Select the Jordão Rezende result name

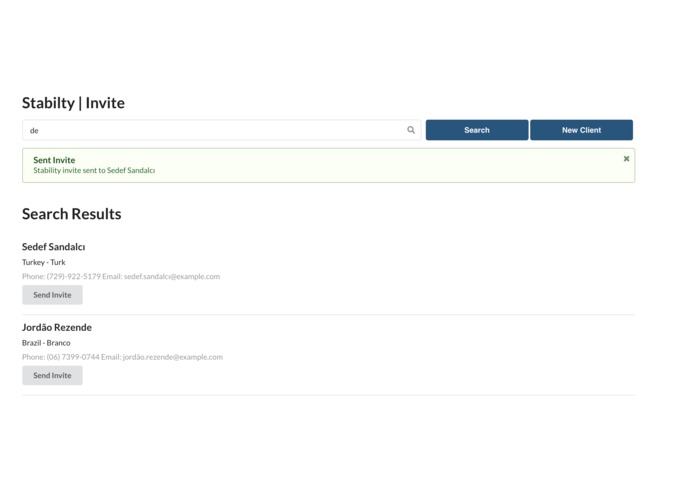pyautogui.click(x=57, y=327)
